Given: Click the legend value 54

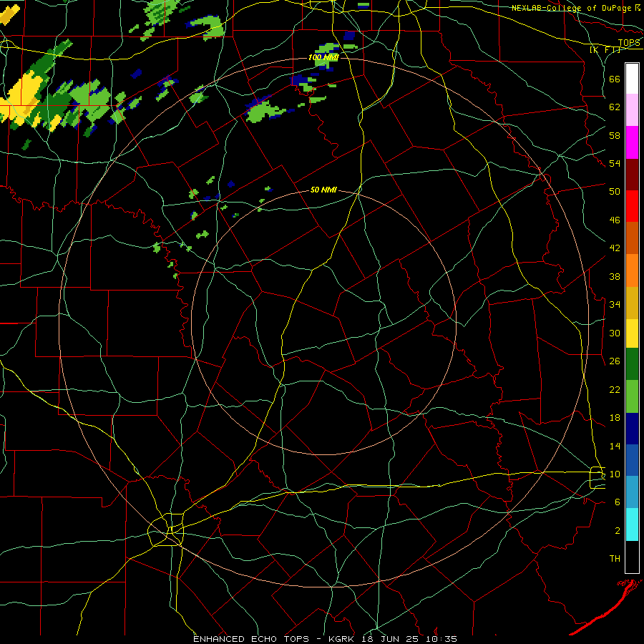Looking at the screenshot, I should pos(615,163).
